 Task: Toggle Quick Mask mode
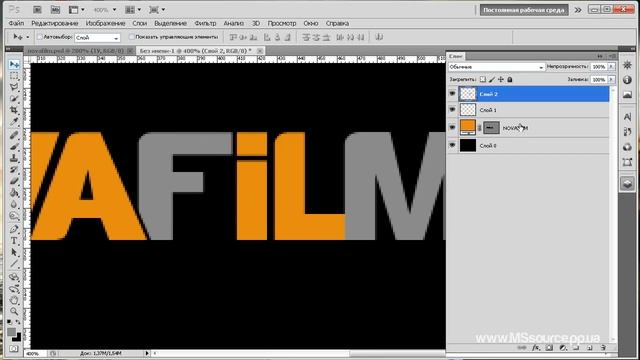[14, 349]
